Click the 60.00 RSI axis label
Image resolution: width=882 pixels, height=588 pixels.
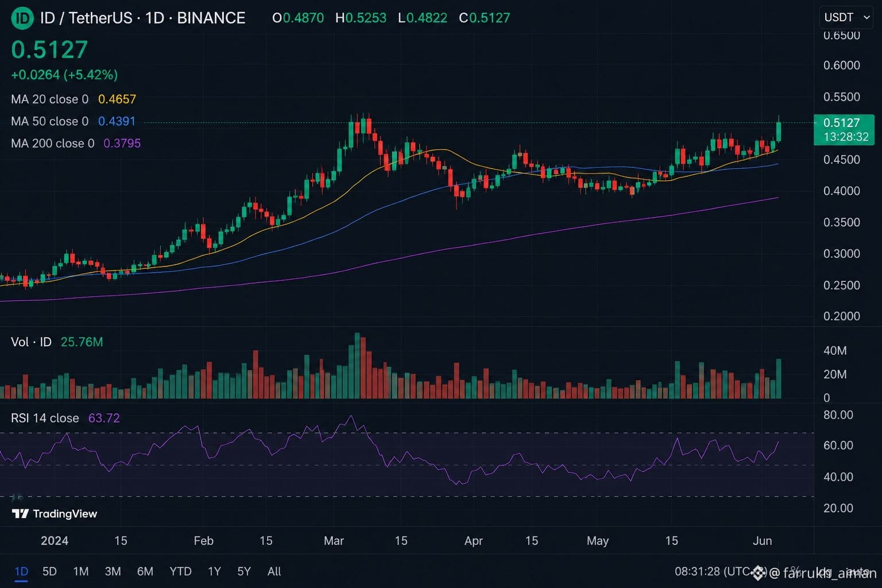click(838, 446)
